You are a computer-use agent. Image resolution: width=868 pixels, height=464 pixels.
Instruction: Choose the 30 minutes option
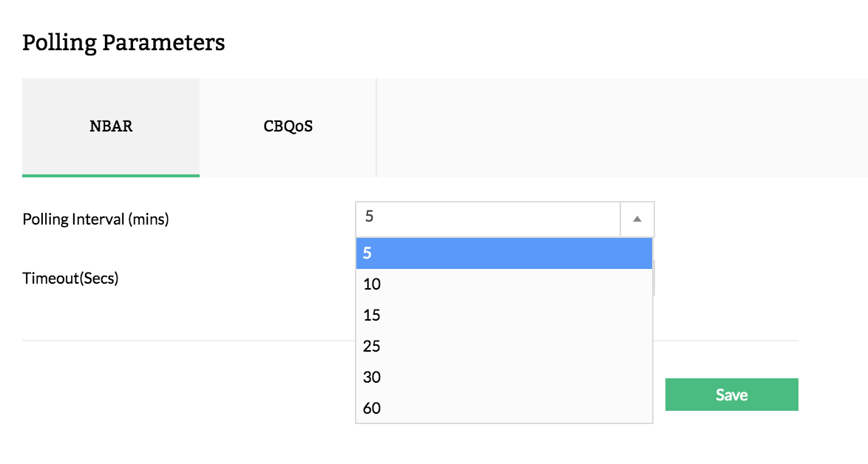click(503, 378)
